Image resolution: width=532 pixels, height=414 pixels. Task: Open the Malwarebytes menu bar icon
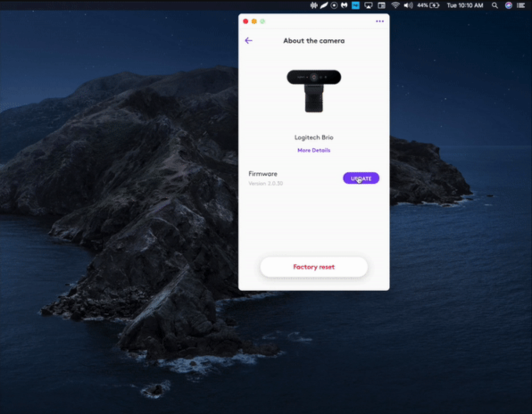point(345,5)
